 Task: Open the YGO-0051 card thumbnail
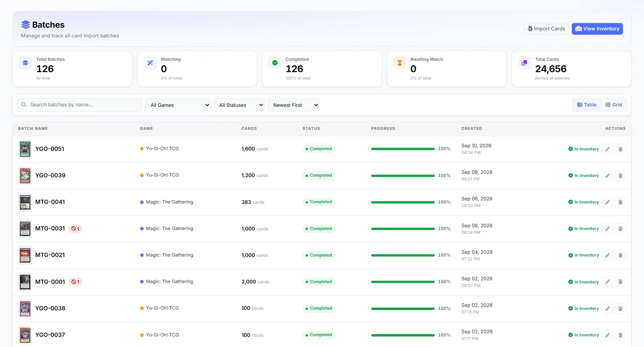[x=25, y=149]
